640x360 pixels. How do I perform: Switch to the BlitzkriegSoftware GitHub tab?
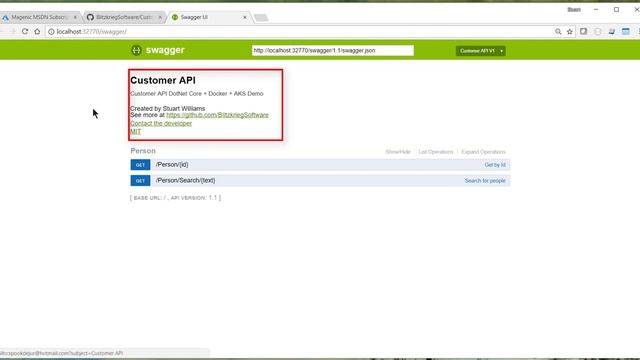[x=124, y=17]
